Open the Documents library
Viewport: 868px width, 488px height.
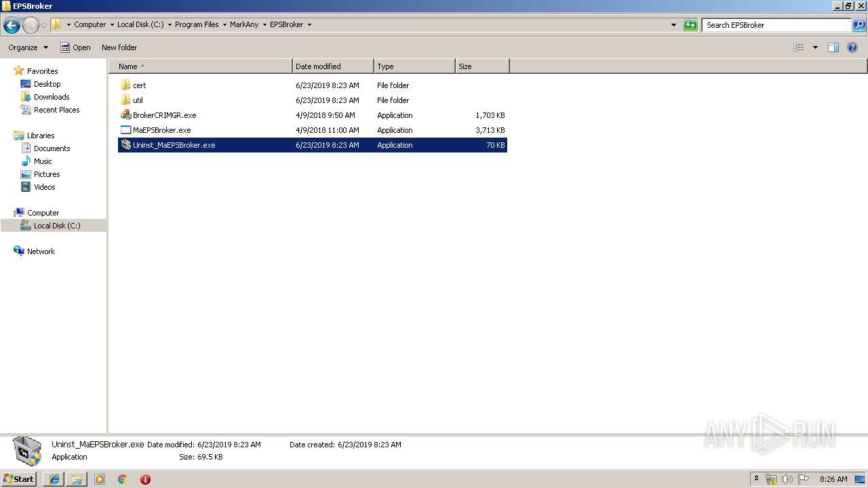[x=52, y=148]
